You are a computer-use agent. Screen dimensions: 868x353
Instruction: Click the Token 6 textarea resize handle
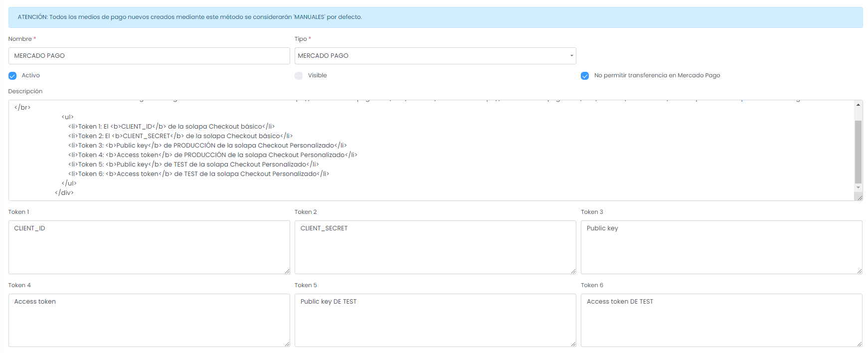click(x=860, y=344)
